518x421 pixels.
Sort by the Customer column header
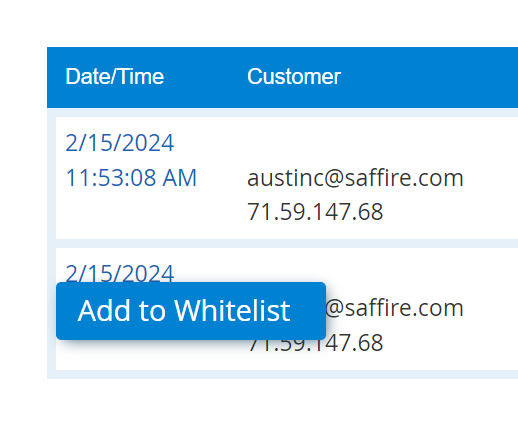294,77
